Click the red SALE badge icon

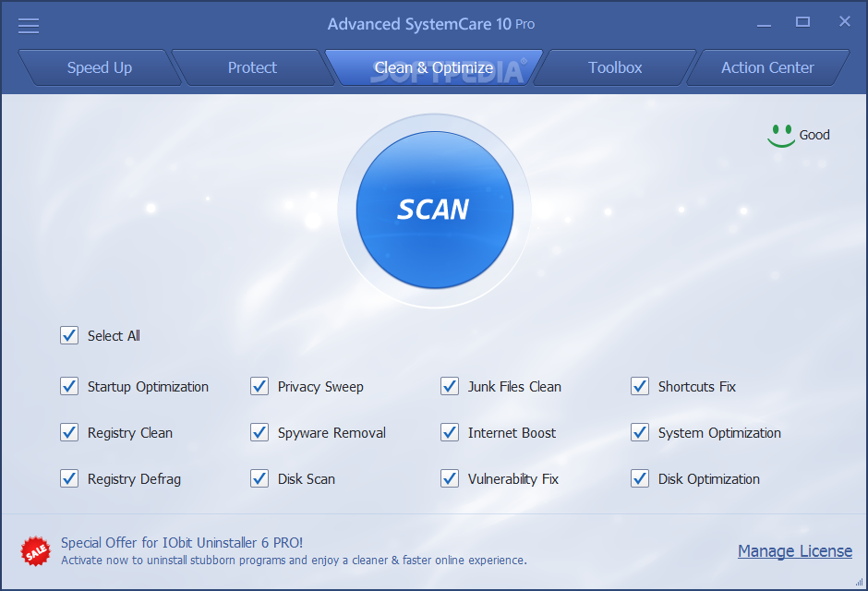(x=35, y=551)
